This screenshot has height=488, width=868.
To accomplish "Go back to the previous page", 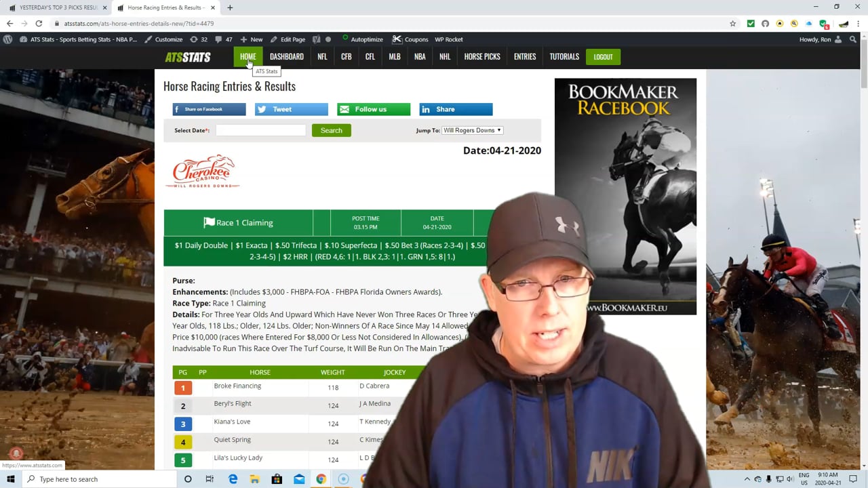I will pyautogui.click(x=9, y=23).
